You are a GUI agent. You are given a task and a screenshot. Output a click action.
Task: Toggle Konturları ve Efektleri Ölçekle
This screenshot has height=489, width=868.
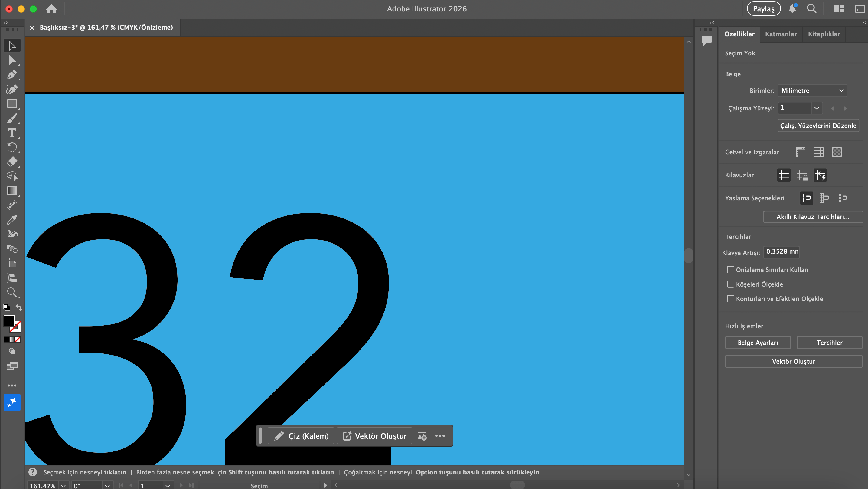pyautogui.click(x=730, y=299)
